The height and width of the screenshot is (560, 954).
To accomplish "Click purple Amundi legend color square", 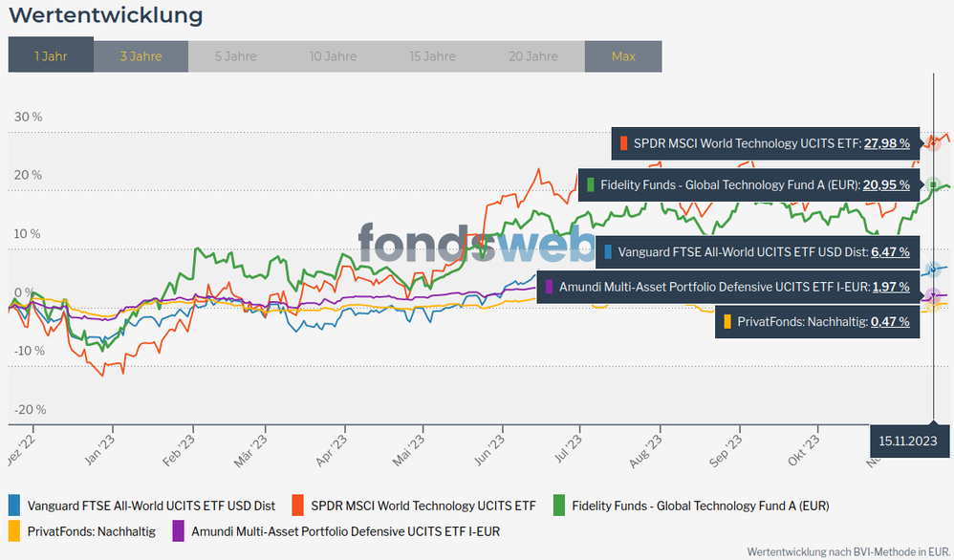I will point(178,530).
